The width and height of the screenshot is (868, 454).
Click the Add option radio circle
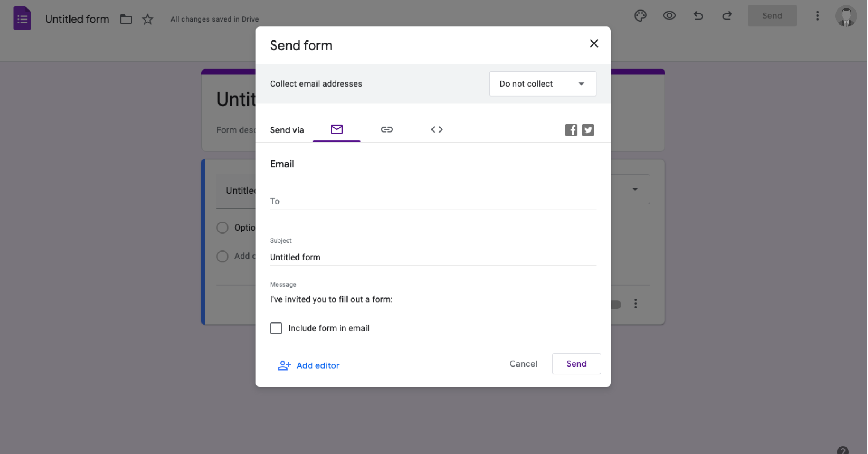click(222, 256)
